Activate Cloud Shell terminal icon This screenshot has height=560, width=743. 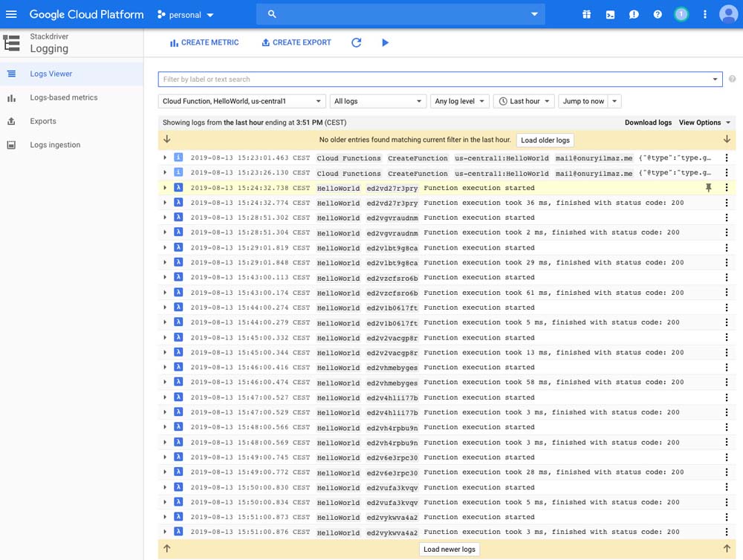point(610,14)
